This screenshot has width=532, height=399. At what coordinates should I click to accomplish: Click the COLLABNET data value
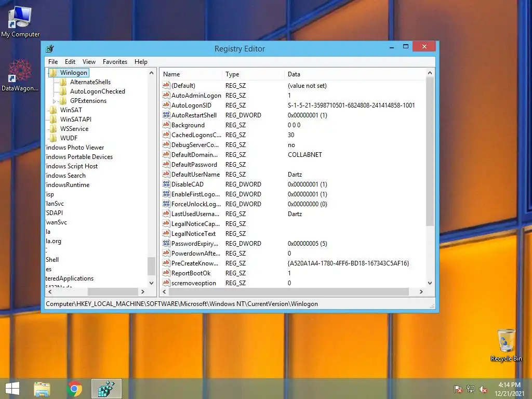coord(304,155)
